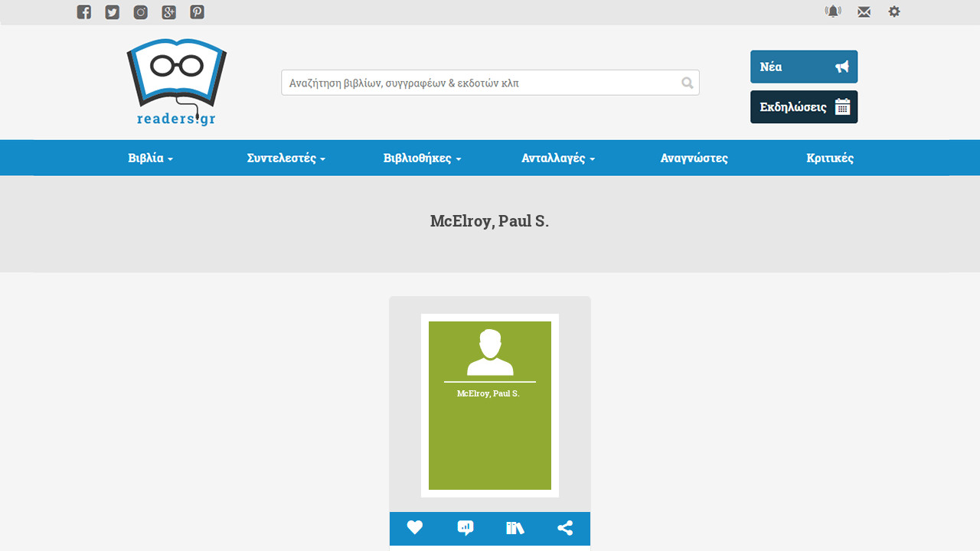Focus the book search input field
Viewport: 980px width, 551px height.
click(x=490, y=83)
